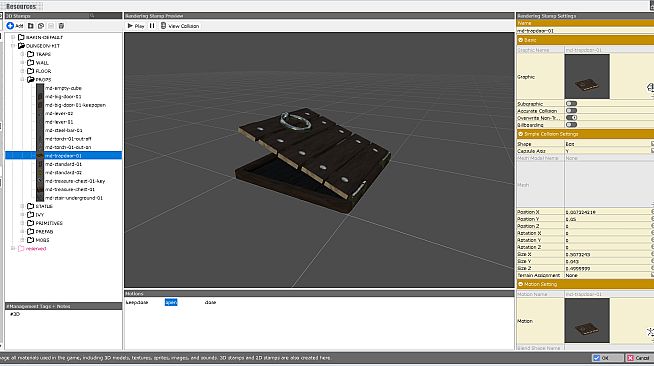This screenshot has height=366, width=654.
Task: Click the PROPS open folder icon
Action: [x=30, y=79]
